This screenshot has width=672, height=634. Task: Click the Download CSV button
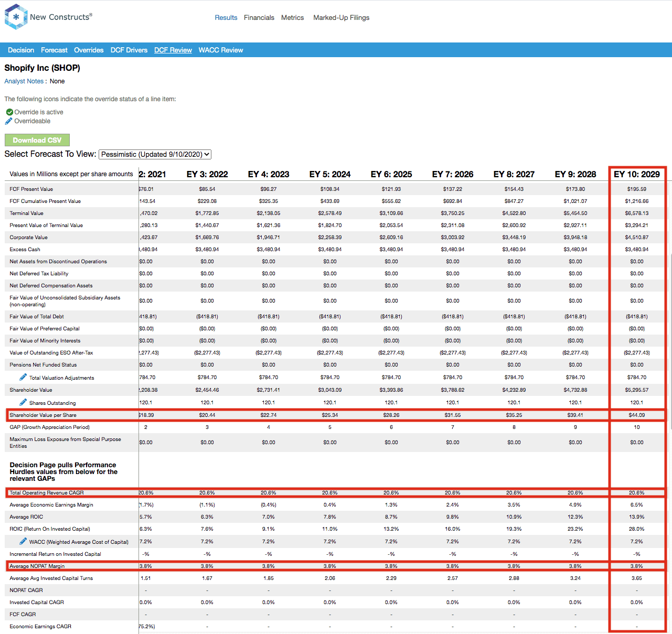pyautogui.click(x=37, y=140)
